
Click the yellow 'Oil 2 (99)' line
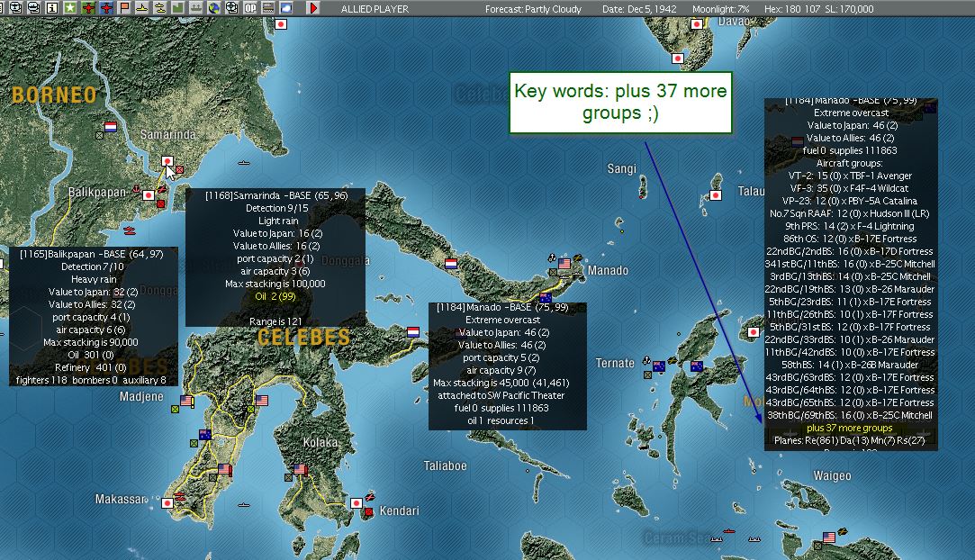point(275,296)
